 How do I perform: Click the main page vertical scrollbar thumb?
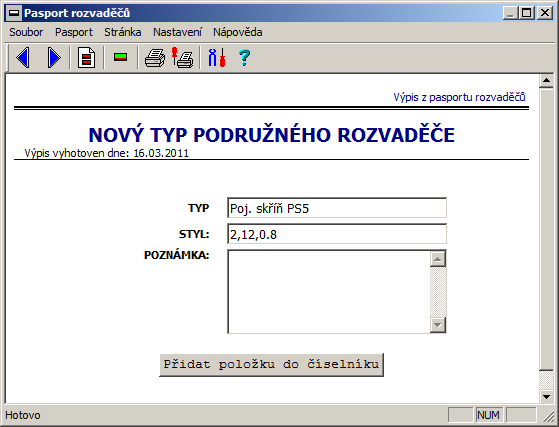pos(546,229)
